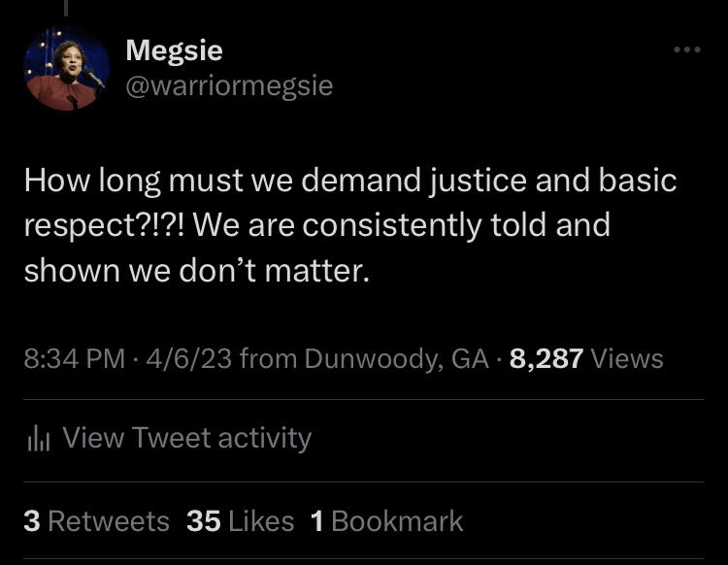The height and width of the screenshot is (565, 728).
Task: Click the 8:34 PM timestamp
Action: pos(74,359)
